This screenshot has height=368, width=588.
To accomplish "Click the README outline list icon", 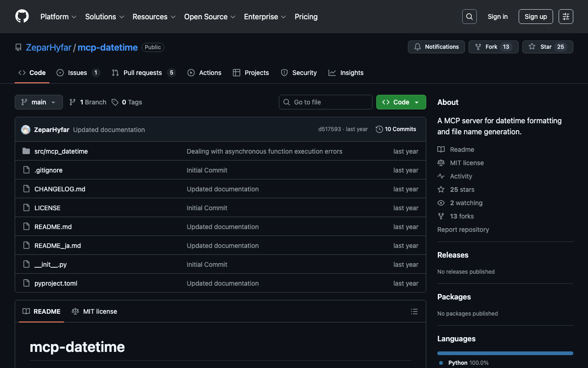I will click(x=414, y=311).
